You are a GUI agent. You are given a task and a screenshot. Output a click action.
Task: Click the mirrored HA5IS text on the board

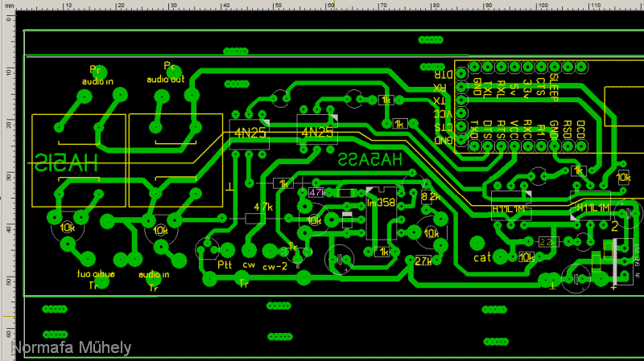coord(66,162)
